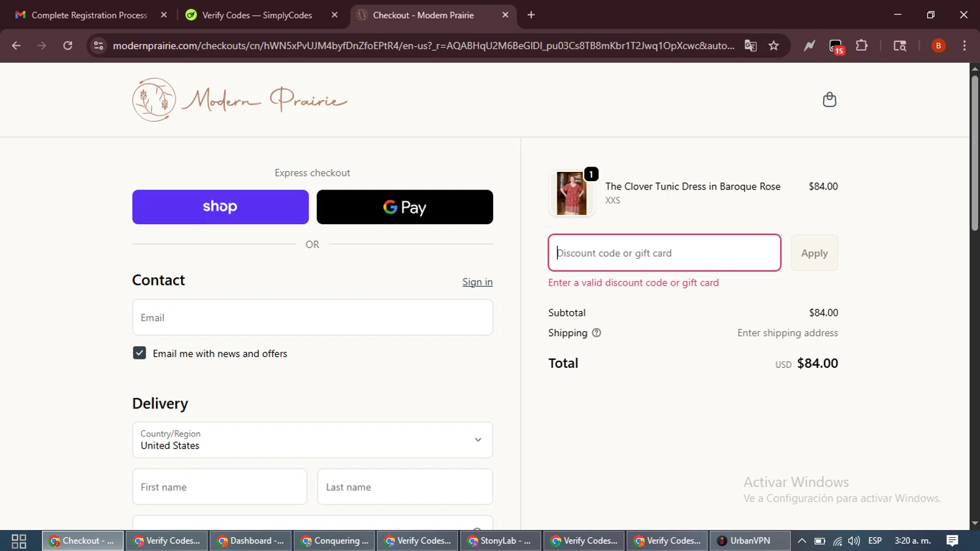Switch to Complete Registration Process tab
Image resolution: width=980 pixels, height=551 pixels.
click(x=89, y=15)
